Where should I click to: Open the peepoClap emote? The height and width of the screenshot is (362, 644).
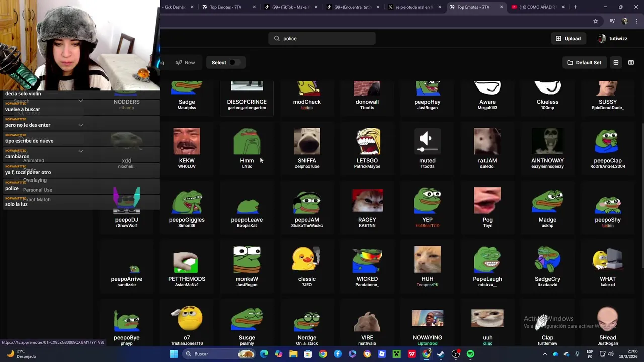coord(608,148)
